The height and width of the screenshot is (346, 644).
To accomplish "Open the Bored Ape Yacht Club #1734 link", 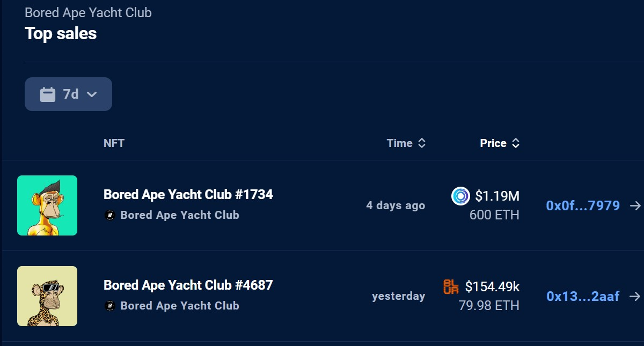I will (x=188, y=194).
